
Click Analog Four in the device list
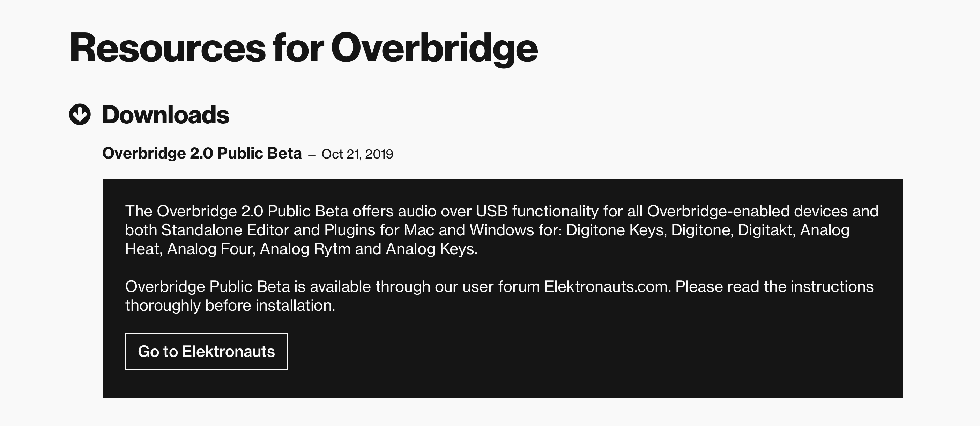coord(211,249)
